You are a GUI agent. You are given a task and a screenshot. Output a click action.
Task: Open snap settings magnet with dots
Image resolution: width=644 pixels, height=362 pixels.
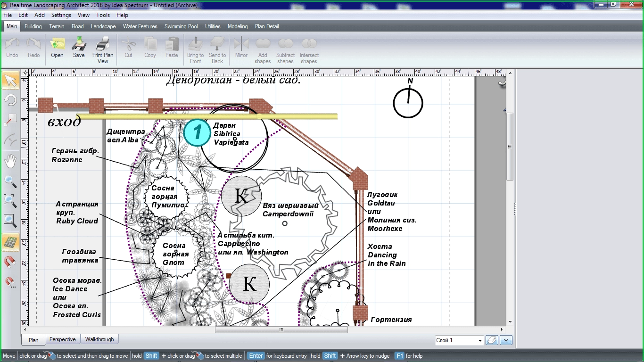tap(10, 282)
